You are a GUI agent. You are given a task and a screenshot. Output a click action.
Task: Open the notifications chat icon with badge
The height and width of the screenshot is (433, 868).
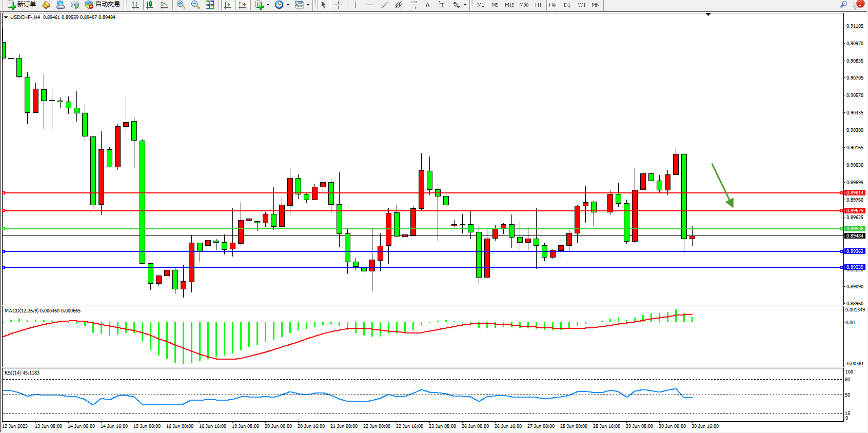pyautogui.click(x=857, y=5)
